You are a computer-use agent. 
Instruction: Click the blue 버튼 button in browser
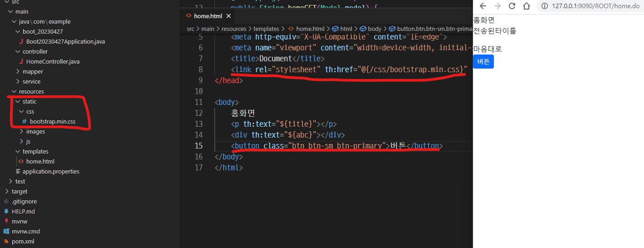[x=483, y=62]
